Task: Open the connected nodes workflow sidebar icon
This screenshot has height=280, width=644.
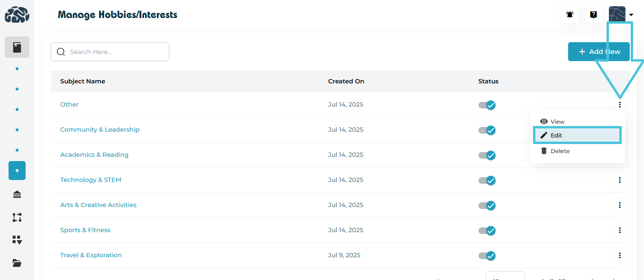Action: click(17, 217)
